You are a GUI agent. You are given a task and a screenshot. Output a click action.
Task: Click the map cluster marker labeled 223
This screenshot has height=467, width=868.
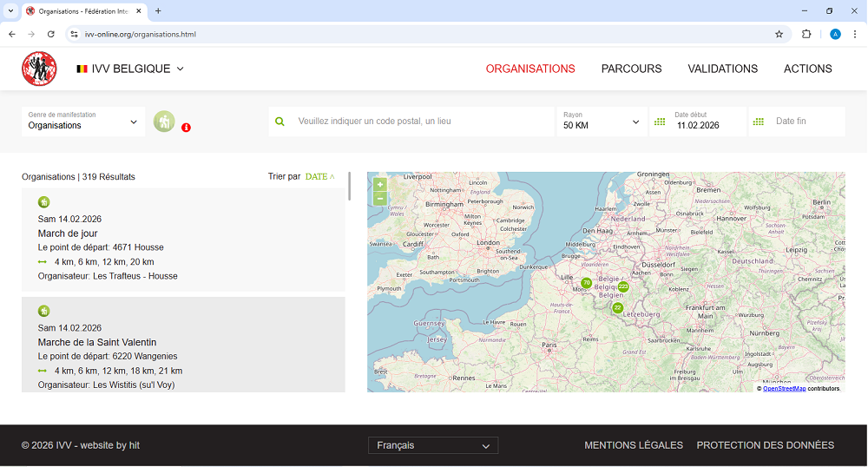click(623, 286)
